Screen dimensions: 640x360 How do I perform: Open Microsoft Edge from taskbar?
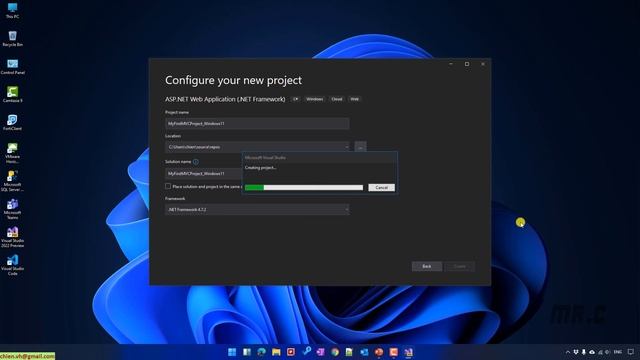click(261, 352)
